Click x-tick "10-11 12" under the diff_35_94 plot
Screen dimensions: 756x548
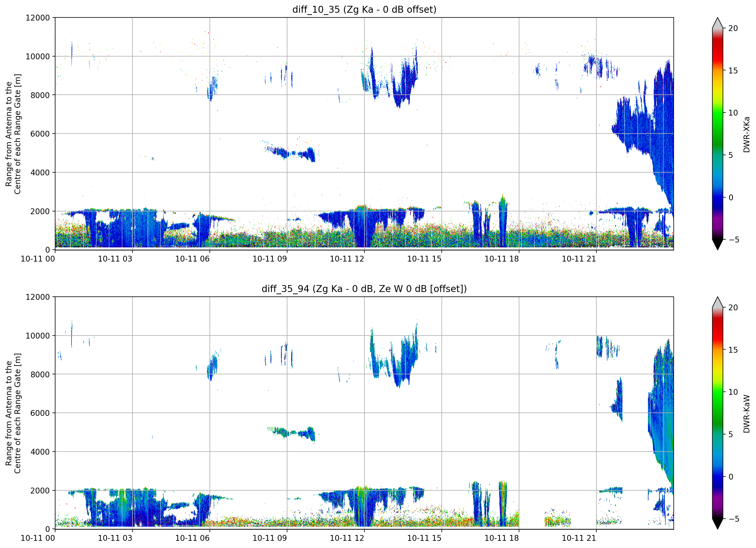point(347,538)
